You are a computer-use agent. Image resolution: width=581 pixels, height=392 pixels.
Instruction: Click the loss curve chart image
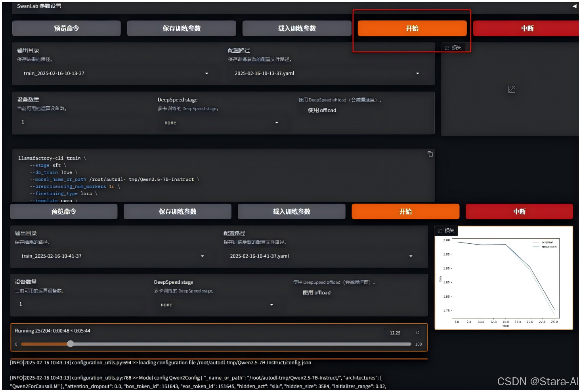click(504, 278)
